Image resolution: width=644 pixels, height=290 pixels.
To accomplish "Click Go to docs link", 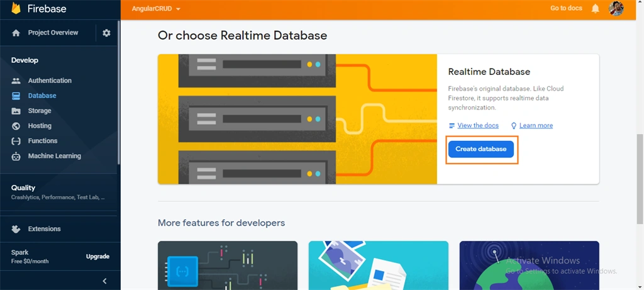I will coord(566,8).
